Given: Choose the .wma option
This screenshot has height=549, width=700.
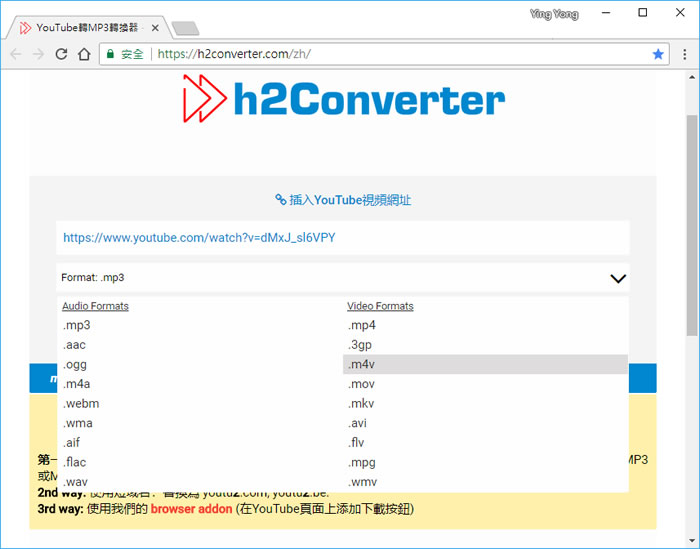Looking at the screenshot, I should click(x=200, y=423).
